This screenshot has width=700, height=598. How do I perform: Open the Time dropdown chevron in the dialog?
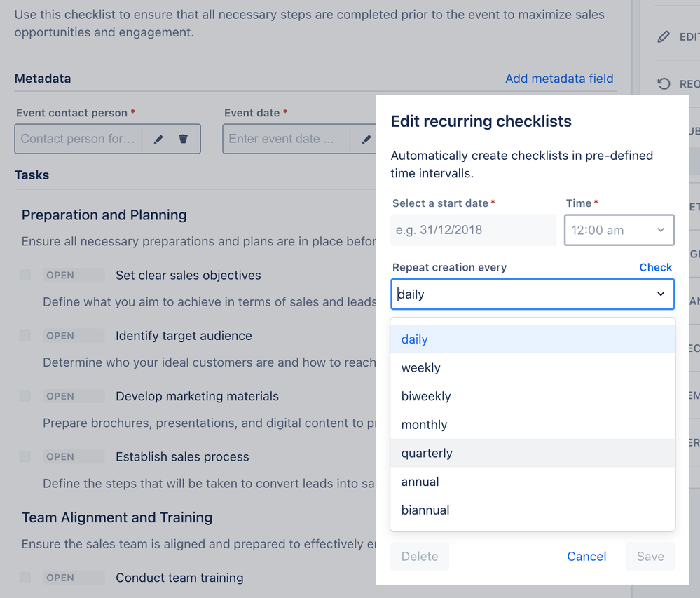(x=661, y=230)
